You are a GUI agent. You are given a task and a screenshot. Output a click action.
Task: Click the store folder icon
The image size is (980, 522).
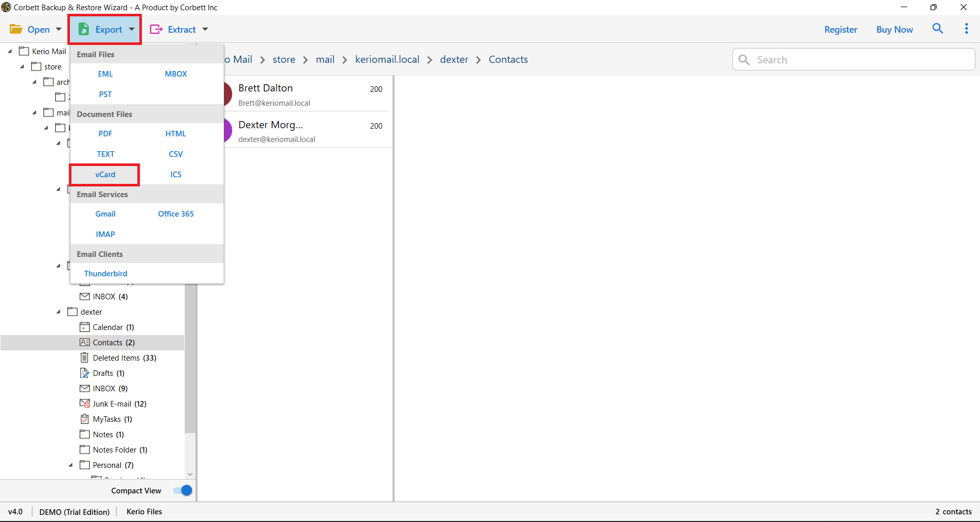coord(36,66)
